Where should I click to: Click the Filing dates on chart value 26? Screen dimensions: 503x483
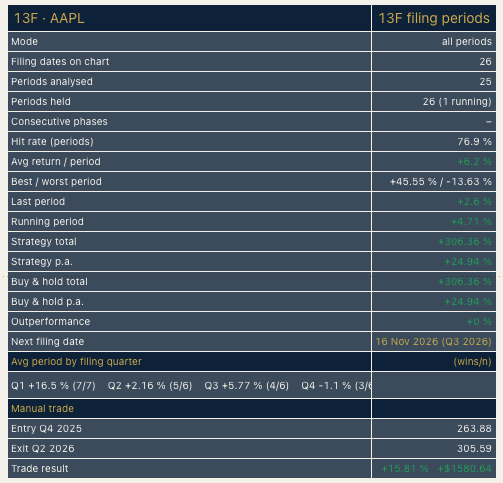coord(485,62)
